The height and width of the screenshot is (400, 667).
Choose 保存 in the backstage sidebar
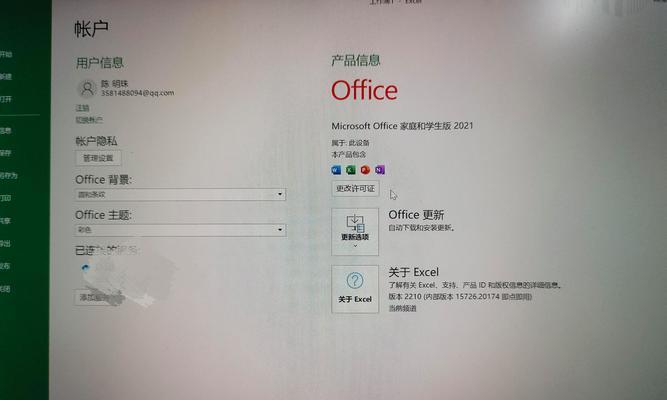pyautogui.click(x=6, y=153)
